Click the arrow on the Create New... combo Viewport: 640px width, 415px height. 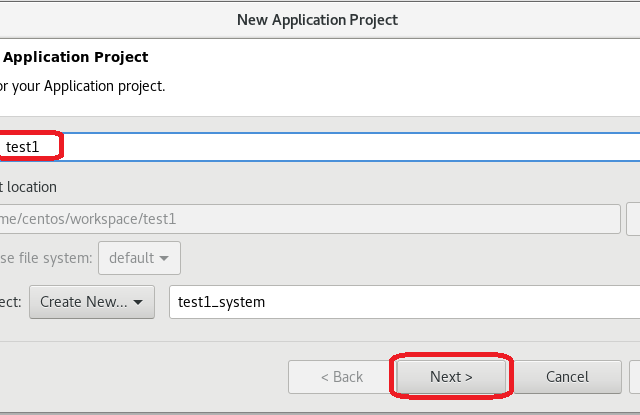(x=139, y=302)
